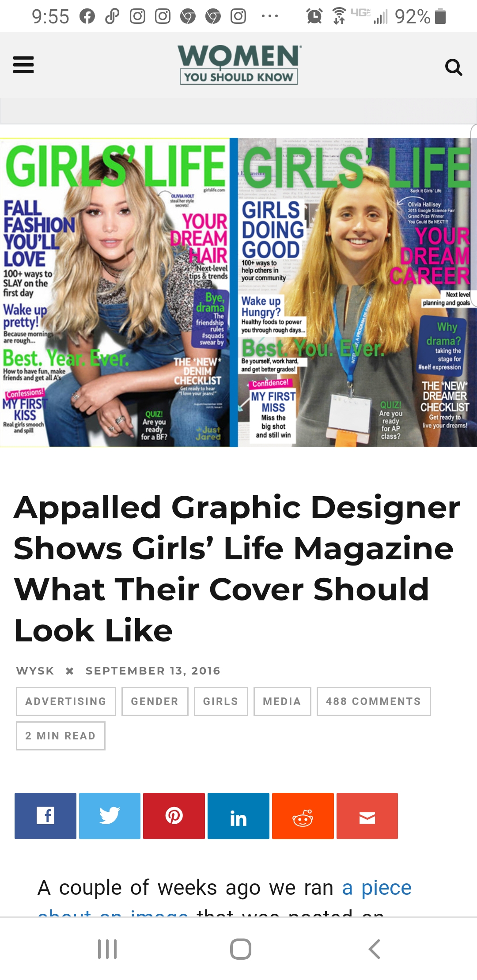The width and height of the screenshot is (477, 980).
Task: Select the Advertising tag
Action: [66, 701]
